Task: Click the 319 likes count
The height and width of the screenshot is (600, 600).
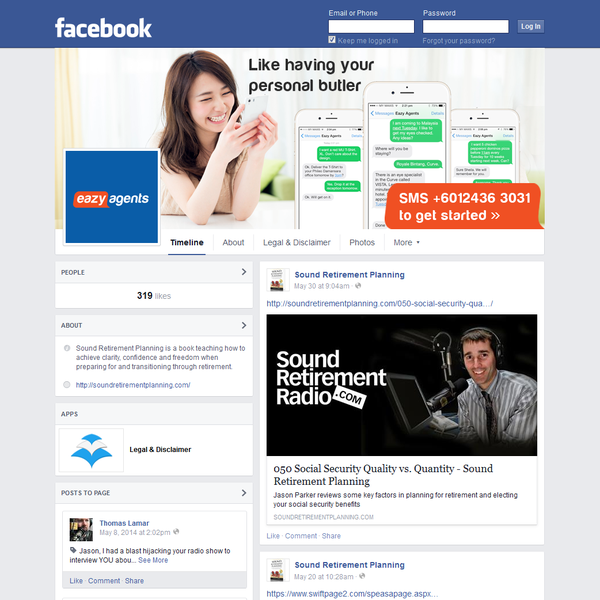Action: [154, 296]
